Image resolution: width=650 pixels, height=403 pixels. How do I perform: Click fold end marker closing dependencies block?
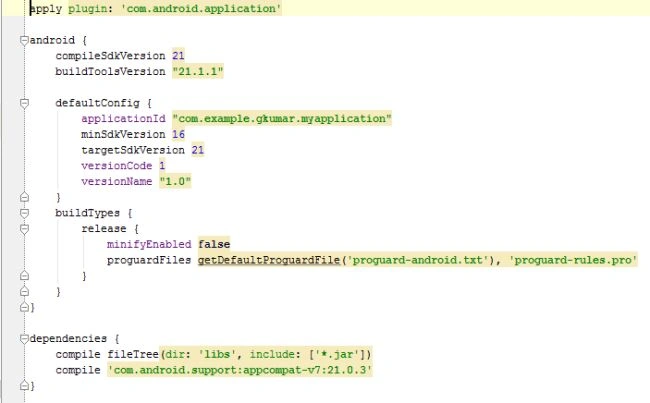pos(24,386)
